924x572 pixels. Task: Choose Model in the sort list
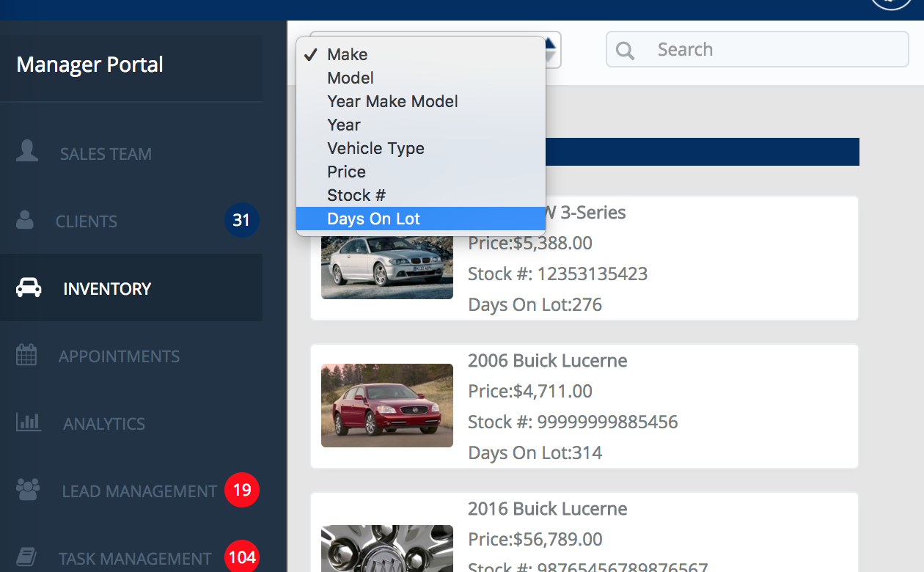(x=420, y=78)
